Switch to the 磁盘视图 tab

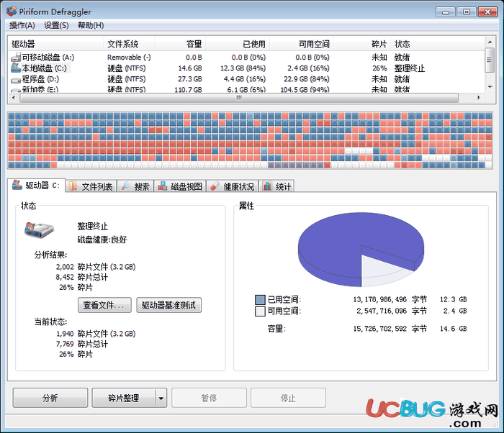[x=180, y=186]
